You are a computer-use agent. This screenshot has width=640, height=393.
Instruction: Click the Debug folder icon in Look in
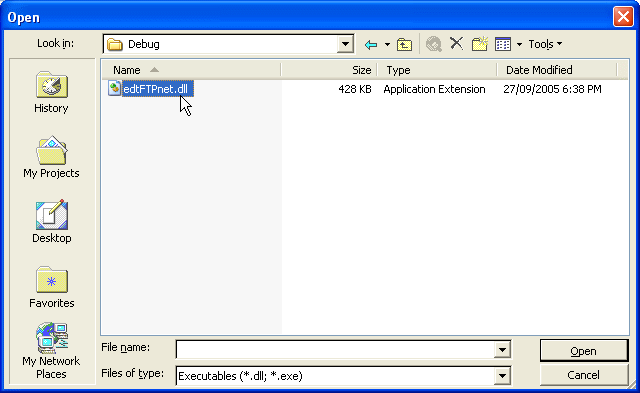115,44
